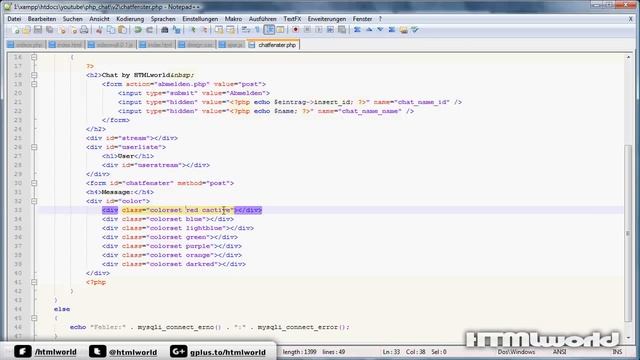Collapse the h2 fold on line 18
This screenshot has height=360, width=640.
pyautogui.click(x=34, y=75)
